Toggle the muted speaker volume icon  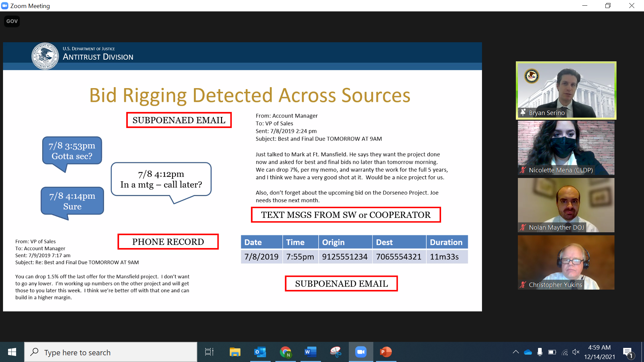click(576, 352)
